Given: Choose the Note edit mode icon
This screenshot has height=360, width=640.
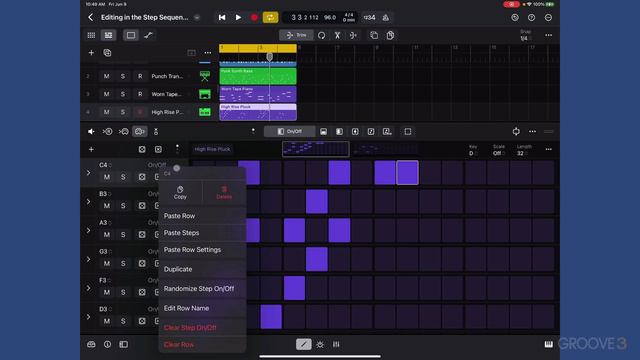Looking at the screenshot, I should pyautogui.click(x=371, y=131).
